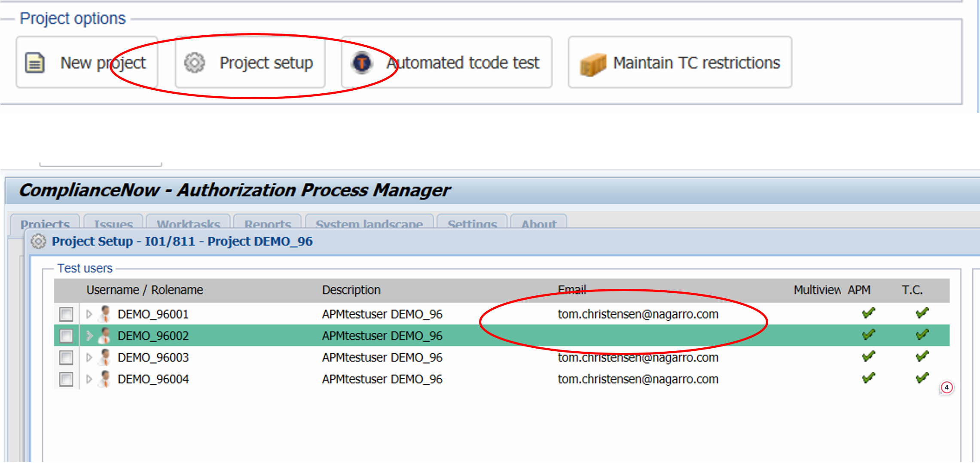Click the description cell of DEMO_96003
This screenshot has height=463, width=980.
pyautogui.click(x=382, y=358)
